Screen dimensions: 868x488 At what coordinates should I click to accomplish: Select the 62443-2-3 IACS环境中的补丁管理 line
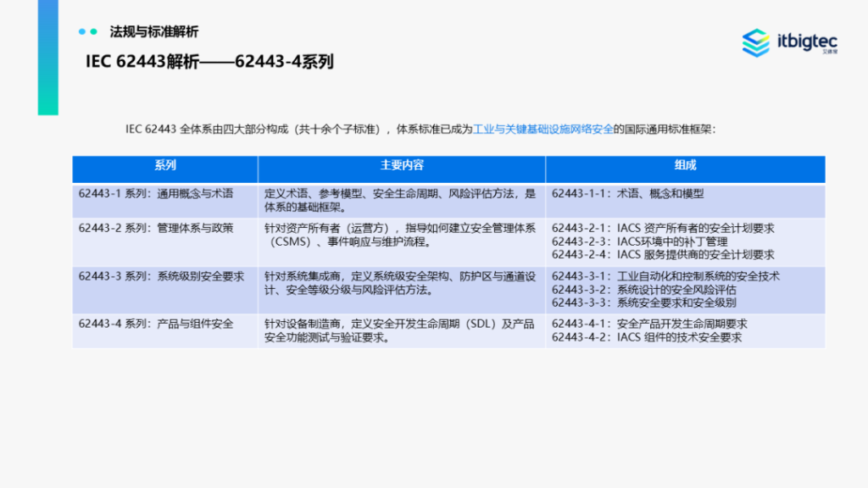[x=639, y=241]
